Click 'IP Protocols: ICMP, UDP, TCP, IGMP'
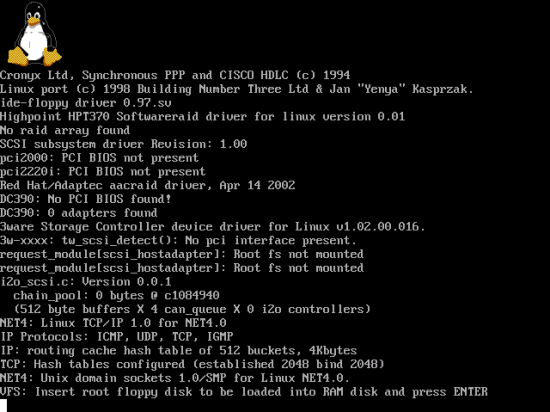The image size is (550, 412). (x=116, y=337)
